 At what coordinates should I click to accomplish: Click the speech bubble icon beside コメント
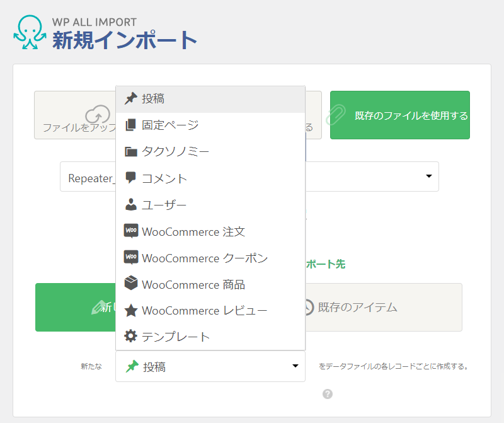[x=130, y=178]
